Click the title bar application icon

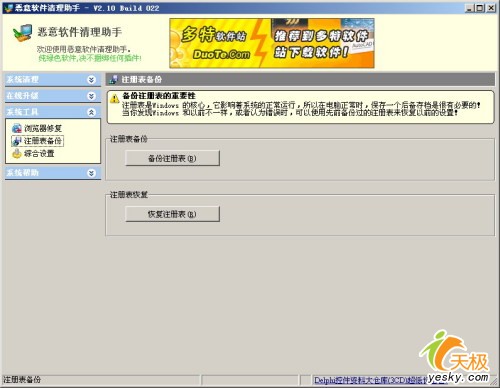pos(8,8)
